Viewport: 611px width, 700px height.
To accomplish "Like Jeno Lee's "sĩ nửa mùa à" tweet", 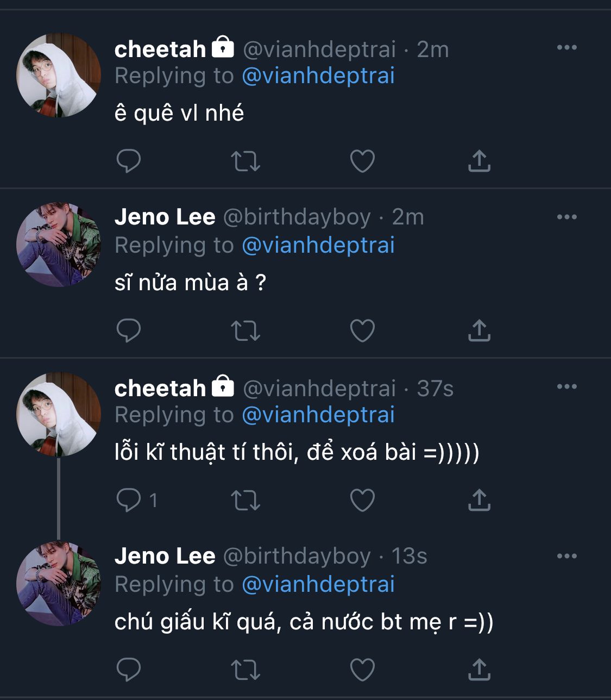I will 362,330.
